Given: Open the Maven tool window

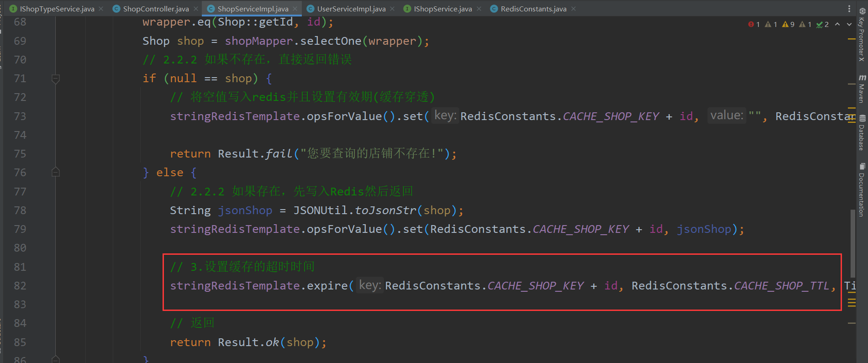Looking at the screenshot, I should tap(862, 89).
